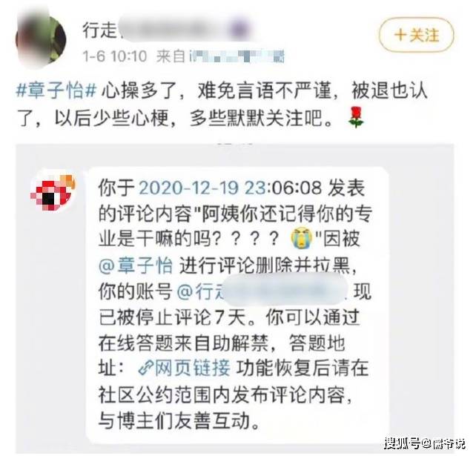This screenshot has height=456, width=476.
Task: Tap the rose emoji ending the post
Action: (x=356, y=117)
